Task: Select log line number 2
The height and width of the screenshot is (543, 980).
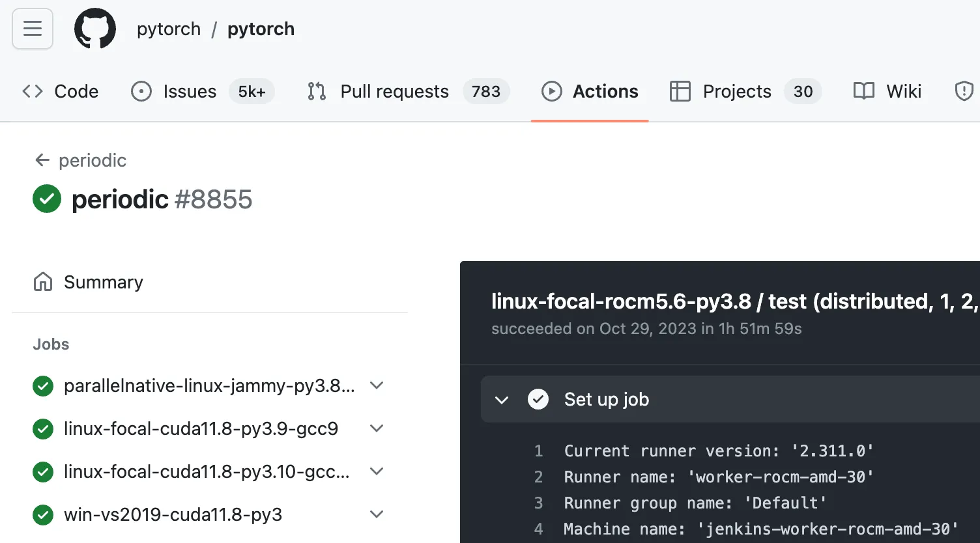Action: [x=539, y=477]
